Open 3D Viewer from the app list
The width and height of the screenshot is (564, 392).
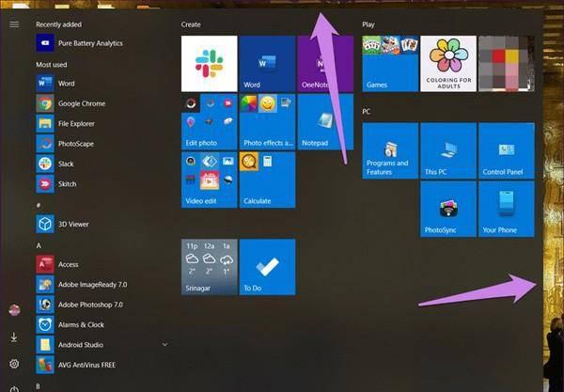pos(63,224)
